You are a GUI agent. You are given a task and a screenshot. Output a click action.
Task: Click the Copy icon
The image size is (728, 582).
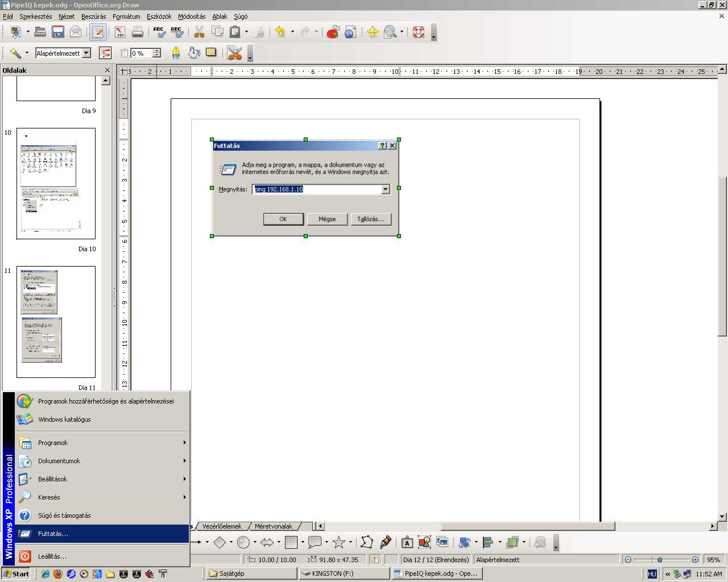tap(217, 32)
